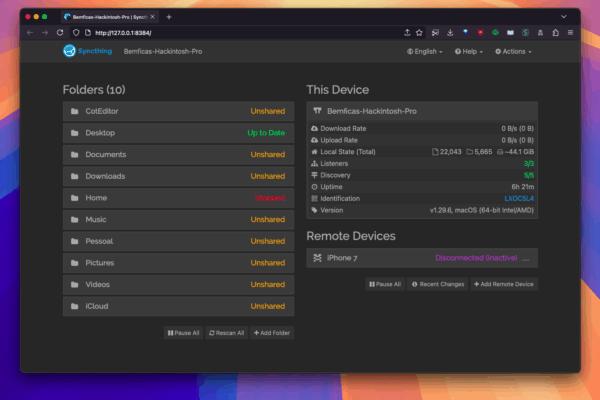Open the English language dropdown

424,51
